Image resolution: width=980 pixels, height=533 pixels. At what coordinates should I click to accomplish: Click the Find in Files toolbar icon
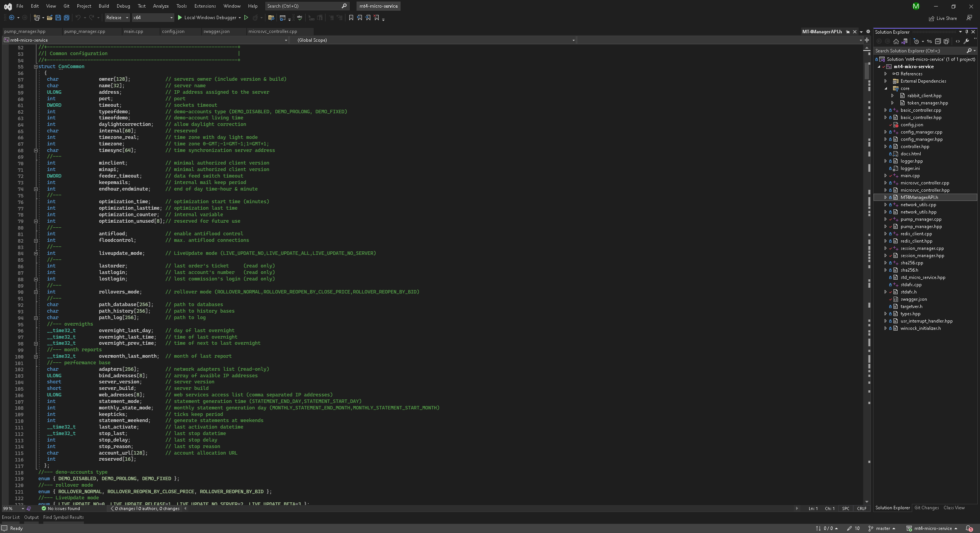[x=271, y=18]
